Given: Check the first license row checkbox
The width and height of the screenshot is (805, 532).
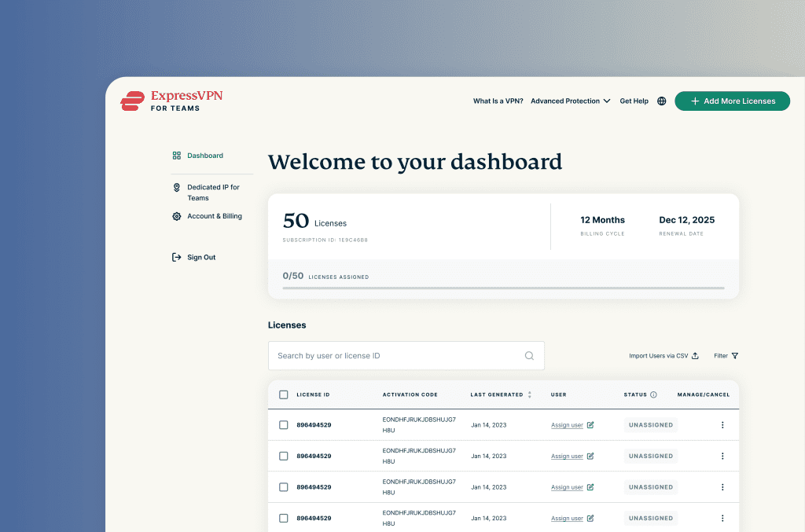Looking at the screenshot, I should (284, 424).
